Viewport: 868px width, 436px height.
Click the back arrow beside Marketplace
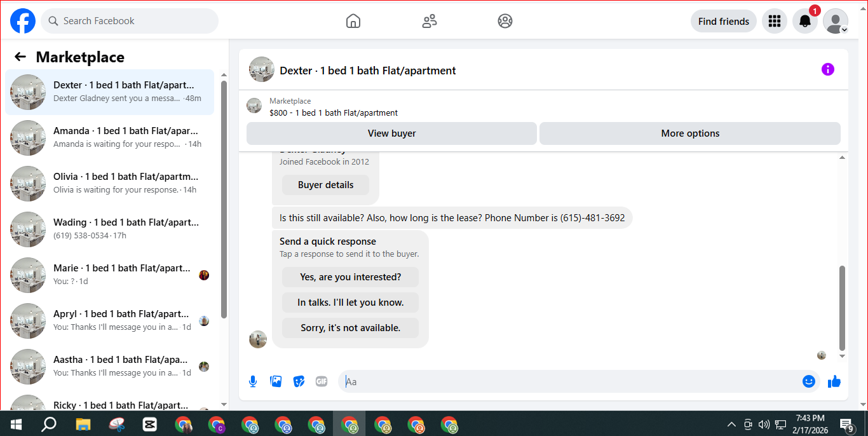pyautogui.click(x=20, y=57)
